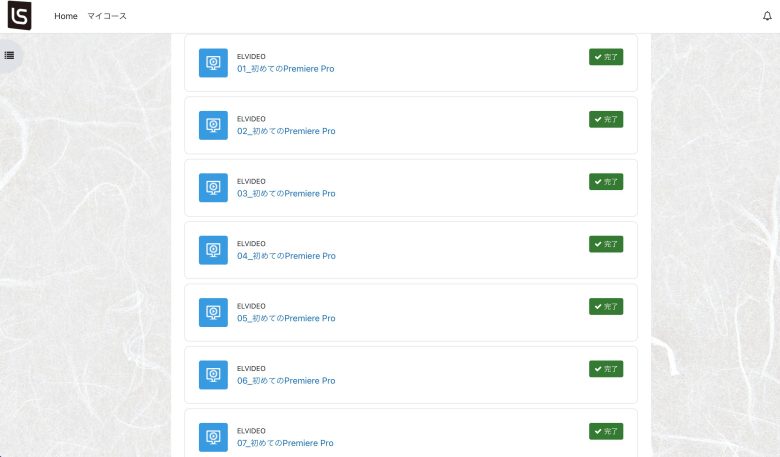The height and width of the screenshot is (457, 780).
Task: Click video icon for 04_初めてのPremiere Pro
Action: coord(213,250)
